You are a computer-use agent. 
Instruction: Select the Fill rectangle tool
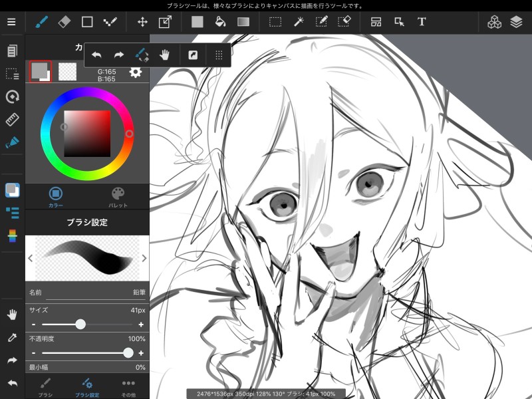coord(197,22)
